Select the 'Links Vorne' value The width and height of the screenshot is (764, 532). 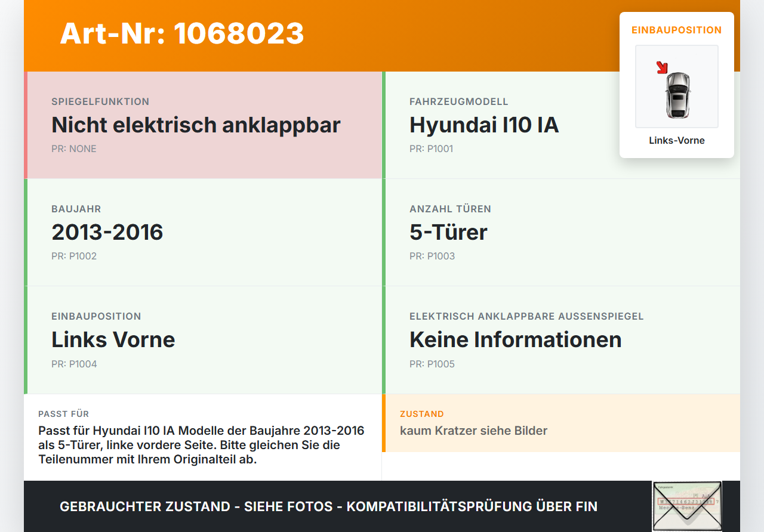113,339
